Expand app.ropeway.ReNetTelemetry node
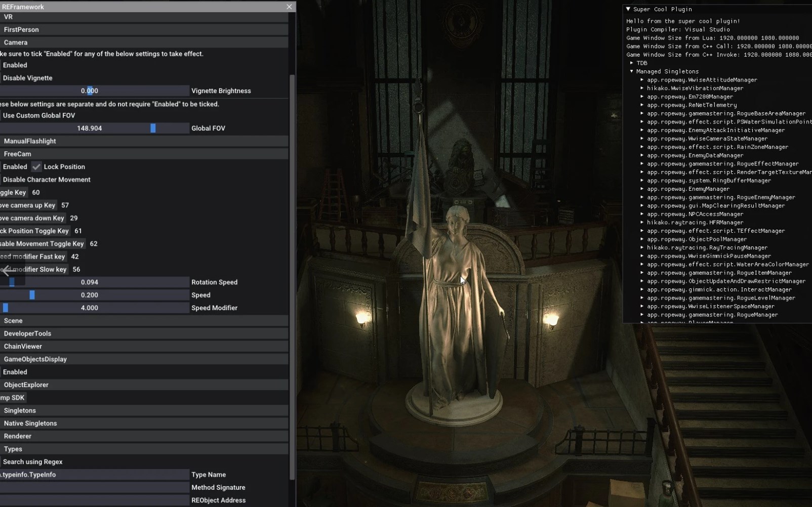 642,105
